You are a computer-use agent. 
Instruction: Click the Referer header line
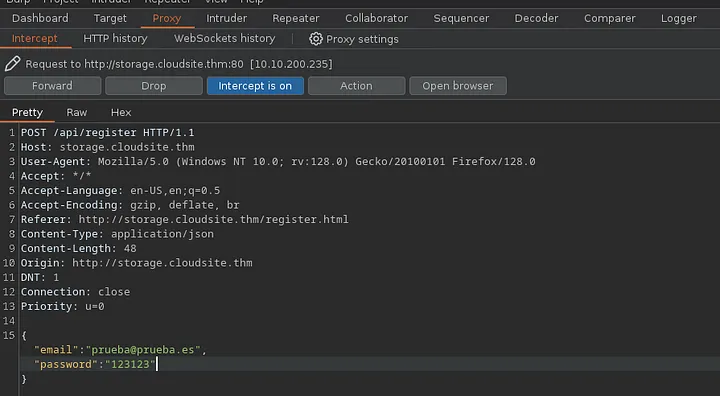coord(185,220)
